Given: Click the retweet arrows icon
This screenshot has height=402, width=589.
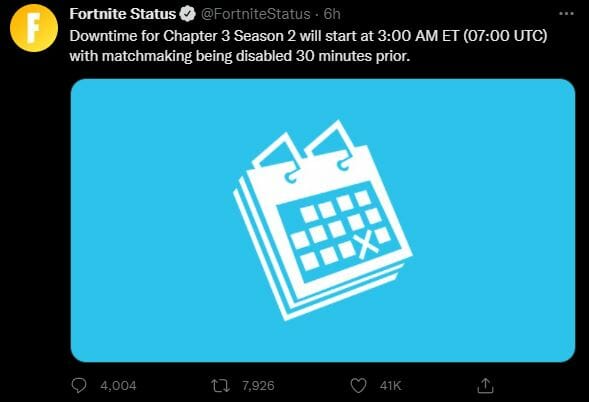Looking at the screenshot, I should click(220, 386).
